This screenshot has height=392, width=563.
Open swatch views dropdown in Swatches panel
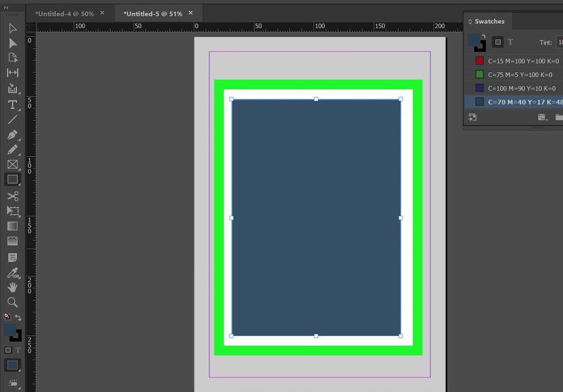tap(543, 117)
